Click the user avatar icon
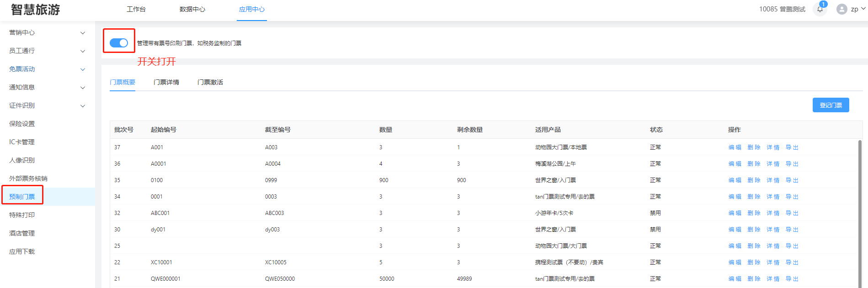This screenshot has height=288, width=868. tap(841, 9)
